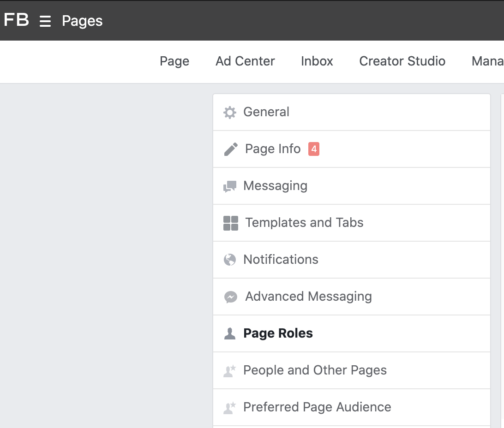Click the icon beside Preferred Page Audience
This screenshot has width=504, height=428.
(x=229, y=408)
